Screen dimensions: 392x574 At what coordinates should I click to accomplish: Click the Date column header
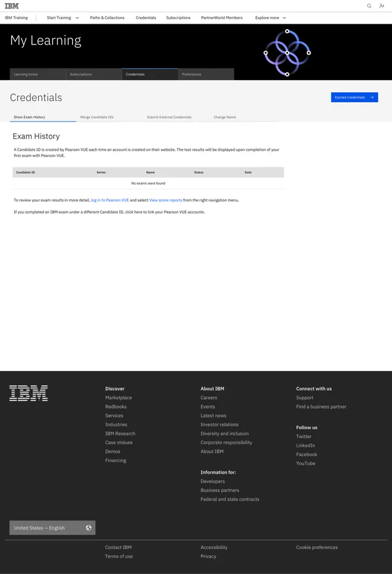tap(248, 173)
